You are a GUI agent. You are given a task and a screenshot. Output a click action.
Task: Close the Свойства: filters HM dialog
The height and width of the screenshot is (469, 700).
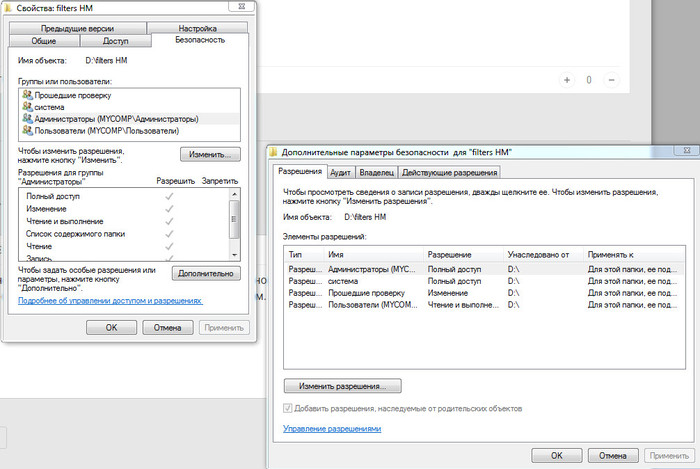click(x=242, y=6)
